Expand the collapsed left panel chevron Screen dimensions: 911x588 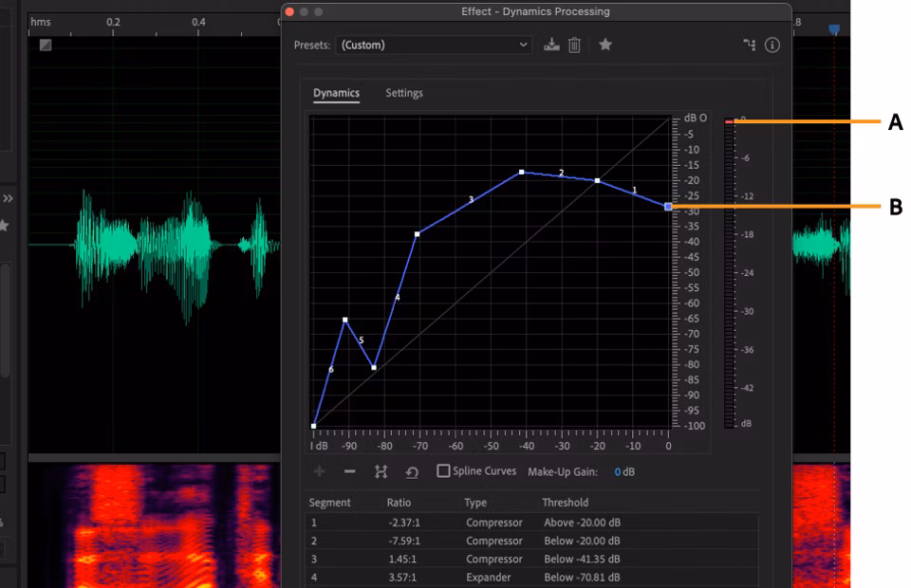tap(9, 198)
